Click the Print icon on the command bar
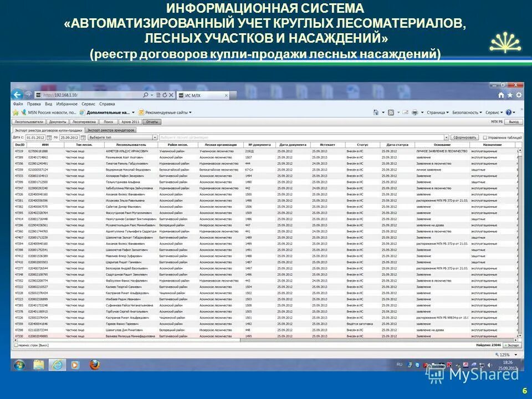 pyautogui.click(x=415, y=112)
